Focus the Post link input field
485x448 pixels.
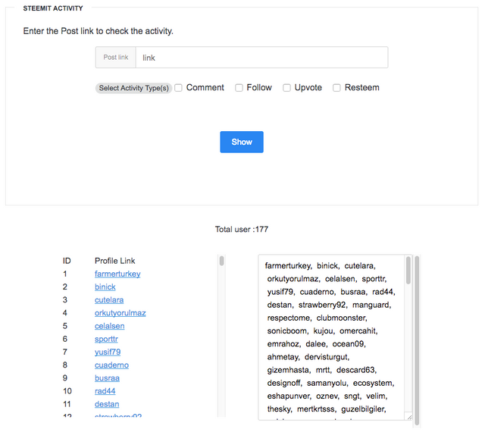[x=261, y=58]
